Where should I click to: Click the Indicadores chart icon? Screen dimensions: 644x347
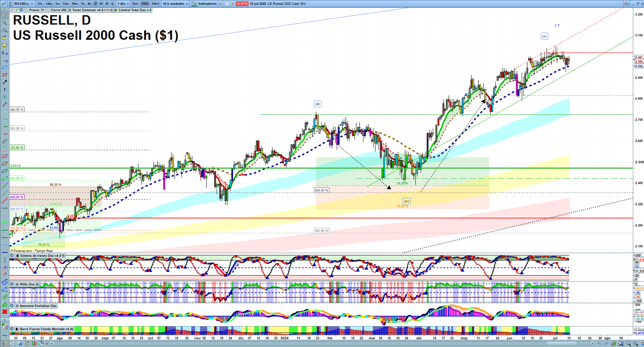click(194, 4)
